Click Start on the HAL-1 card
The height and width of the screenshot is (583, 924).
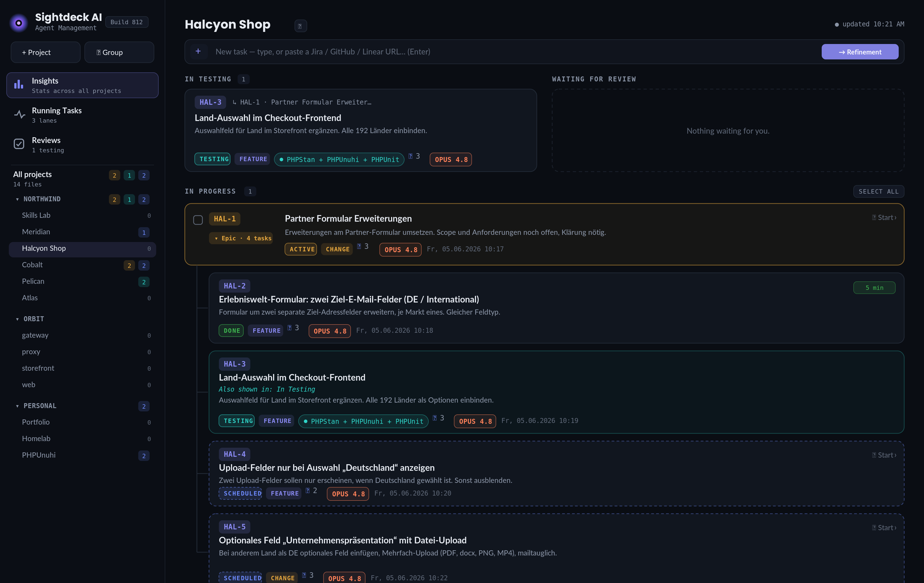[884, 218]
